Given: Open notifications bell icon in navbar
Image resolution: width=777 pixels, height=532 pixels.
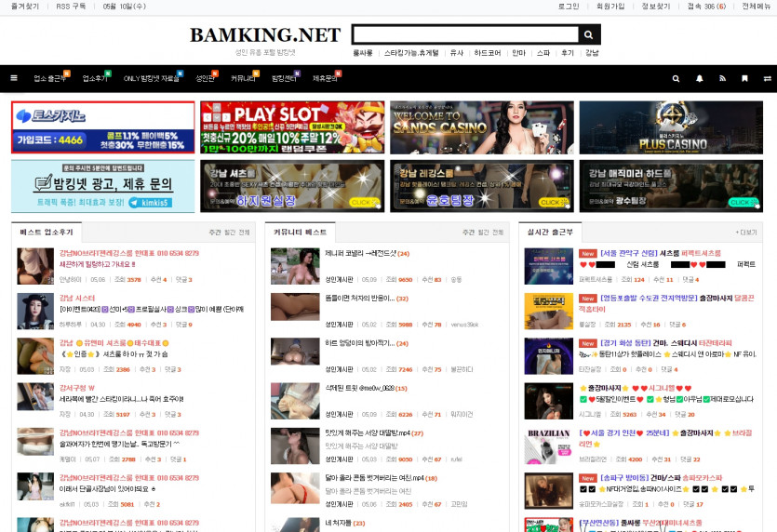Looking at the screenshot, I should pos(700,78).
